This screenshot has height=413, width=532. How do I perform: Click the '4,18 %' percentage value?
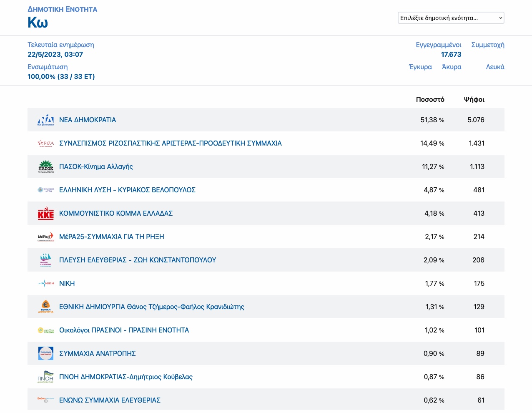[434, 213]
